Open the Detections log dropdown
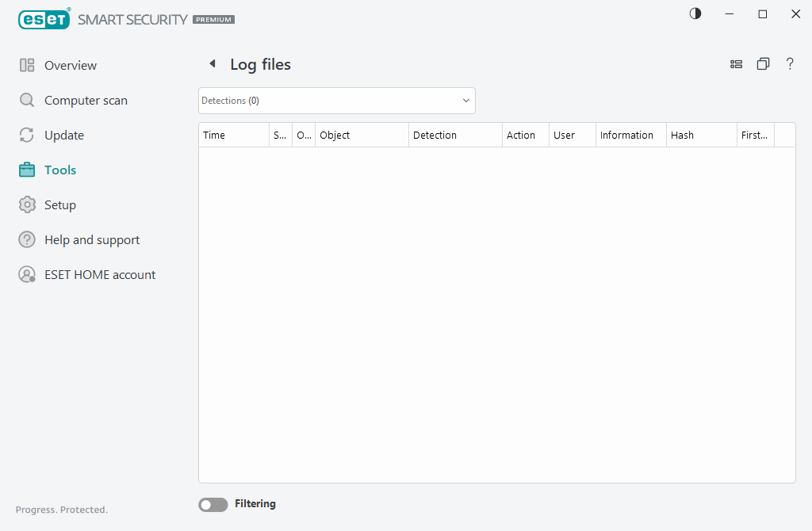The height and width of the screenshot is (531, 812). (x=336, y=101)
